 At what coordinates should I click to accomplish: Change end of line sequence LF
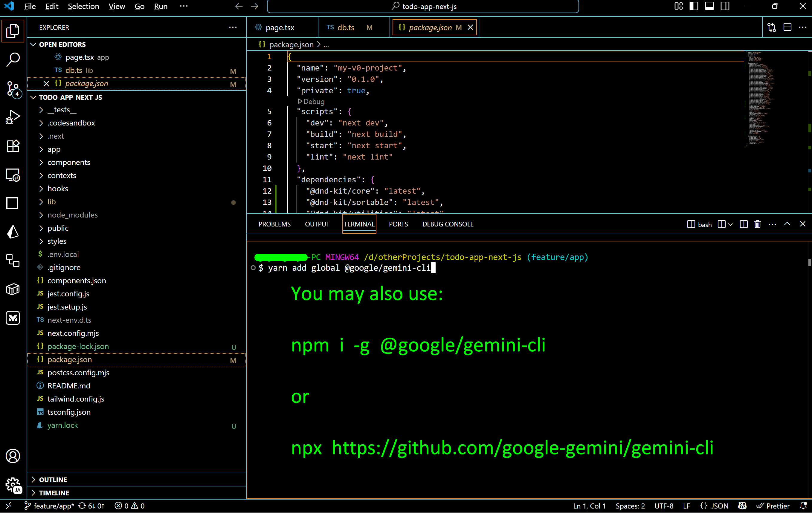point(686,506)
